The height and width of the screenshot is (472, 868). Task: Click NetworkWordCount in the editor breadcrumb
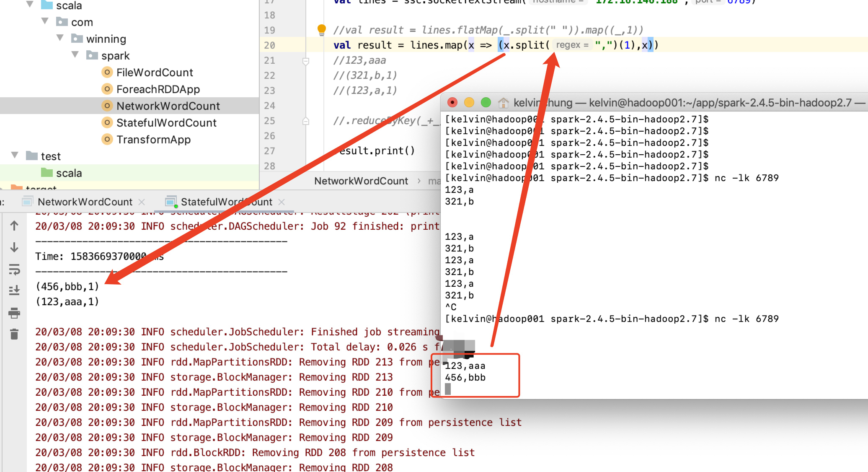tap(361, 181)
